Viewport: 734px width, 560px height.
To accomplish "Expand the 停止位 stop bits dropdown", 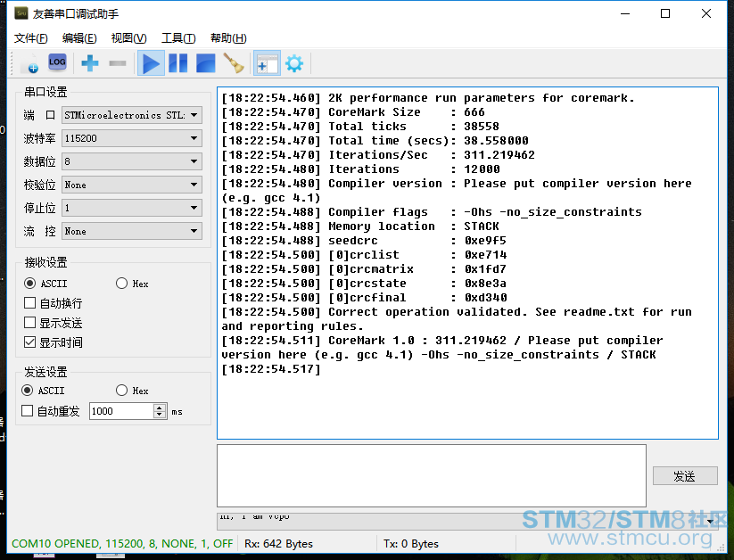I will pos(194,208).
